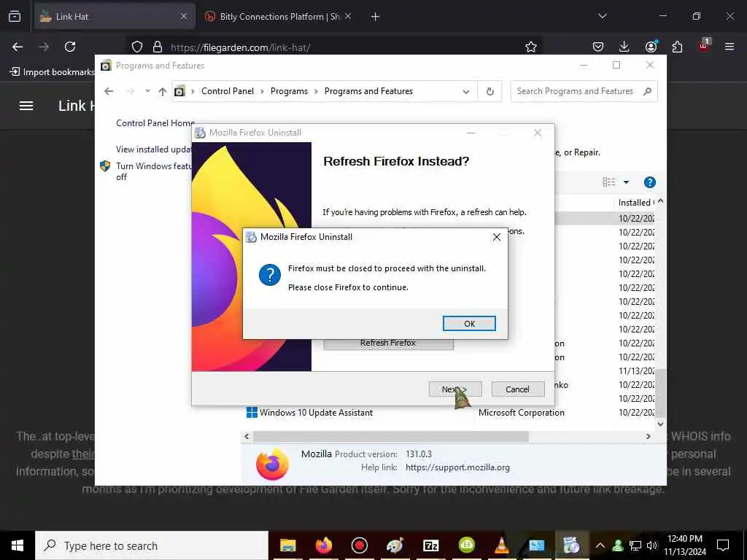The width and height of the screenshot is (747, 560).
Task: Open Firefox View icon in tab strip
Action: [15, 16]
